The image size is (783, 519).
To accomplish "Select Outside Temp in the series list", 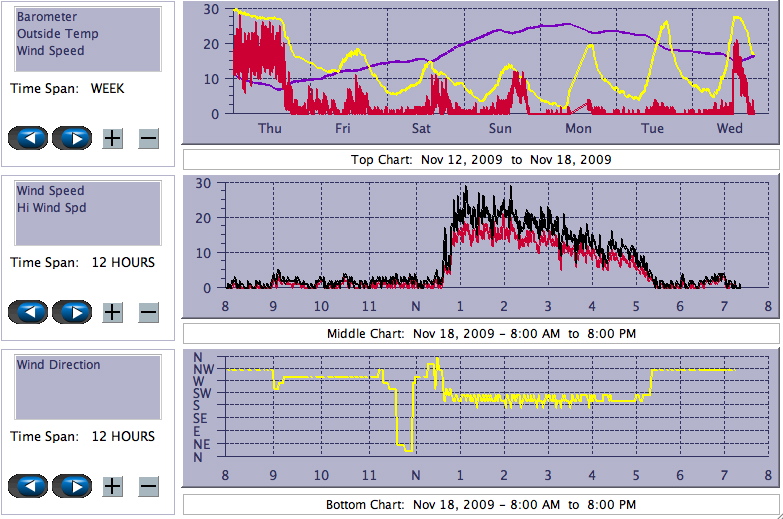I will [x=55, y=34].
